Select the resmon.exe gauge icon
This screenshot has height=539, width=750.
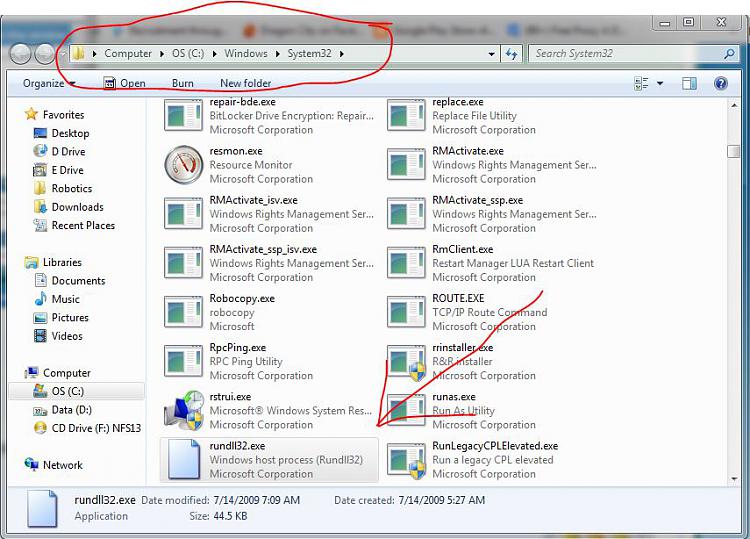click(x=183, y=165)
